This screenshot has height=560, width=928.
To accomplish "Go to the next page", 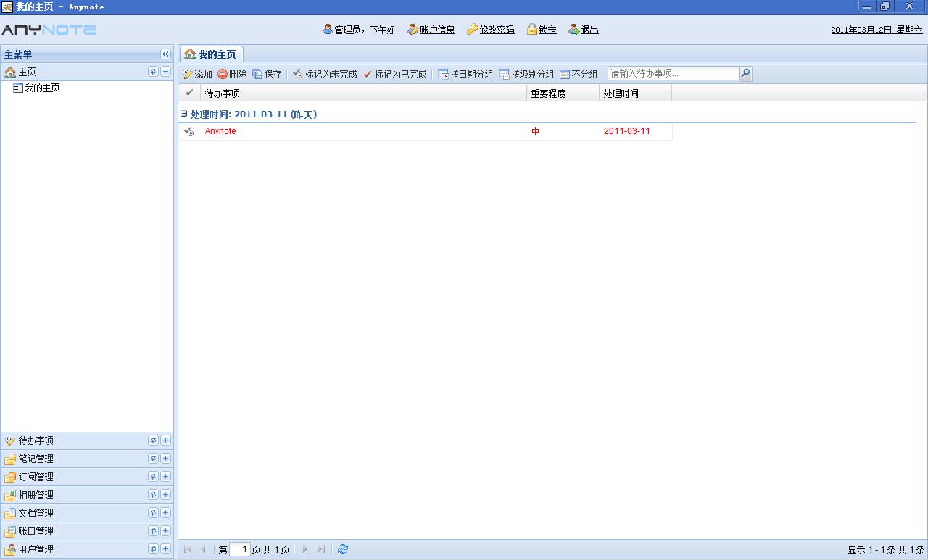I will tap(305, 549).
